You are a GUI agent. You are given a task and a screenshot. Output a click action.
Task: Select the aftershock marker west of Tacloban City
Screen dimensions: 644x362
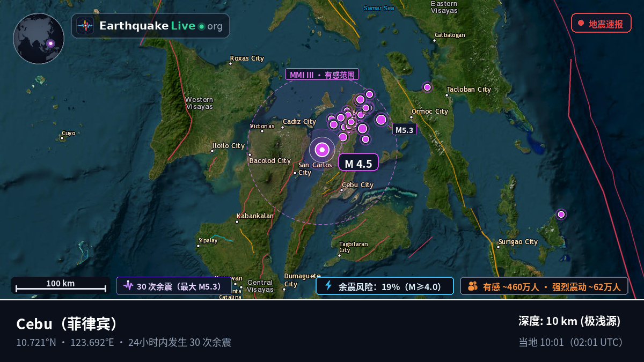point(427,87)
